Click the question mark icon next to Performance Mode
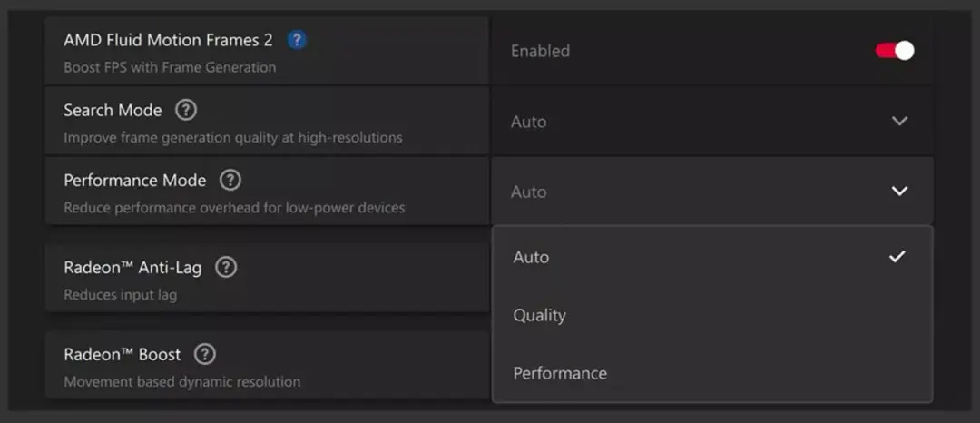The height and width of the screenshot is (423, 980). [x=230, y=181]
